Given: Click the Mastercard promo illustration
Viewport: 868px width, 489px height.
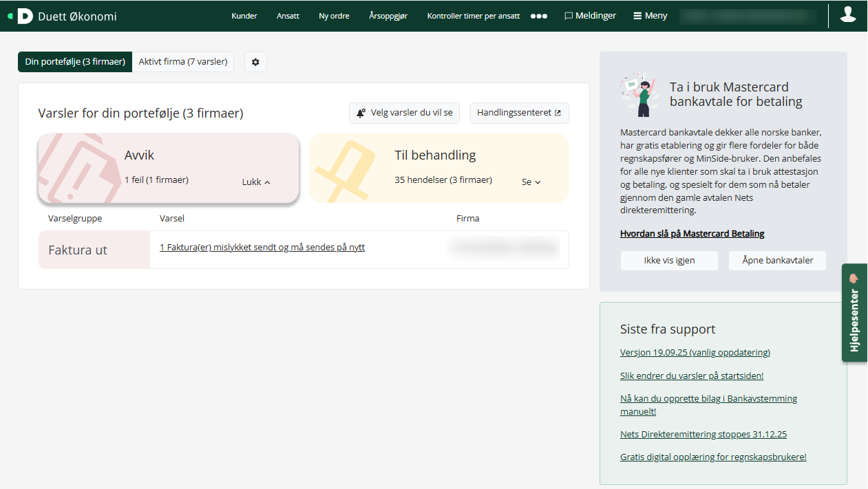Looking at the screenshot, I should click(640, 94).
